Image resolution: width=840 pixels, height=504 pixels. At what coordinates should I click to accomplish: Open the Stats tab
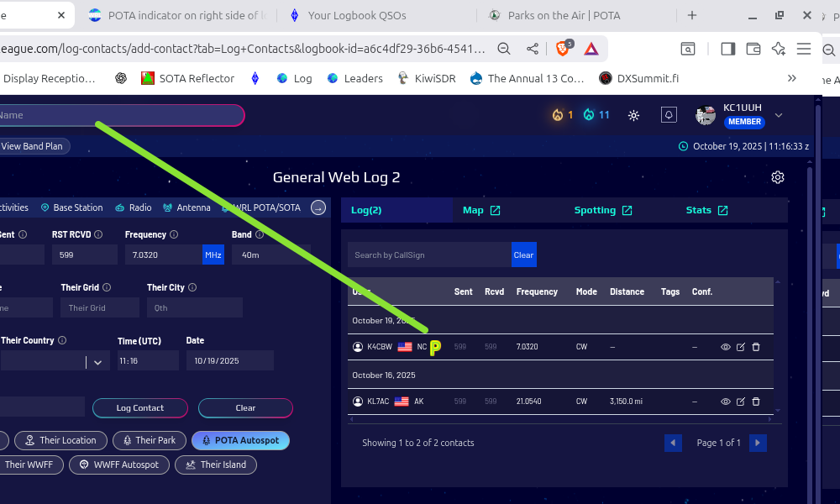(x=706, y=210)
